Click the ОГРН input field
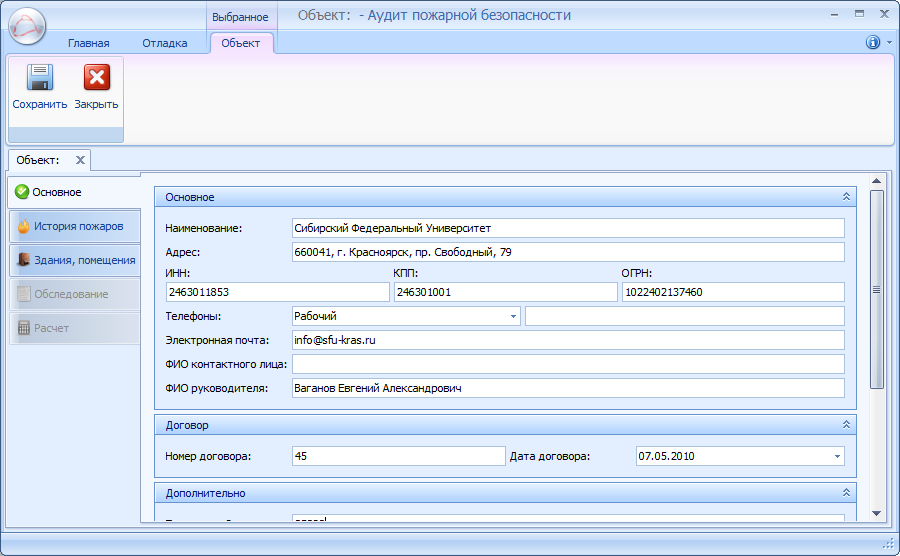 [x=733, y=292]
